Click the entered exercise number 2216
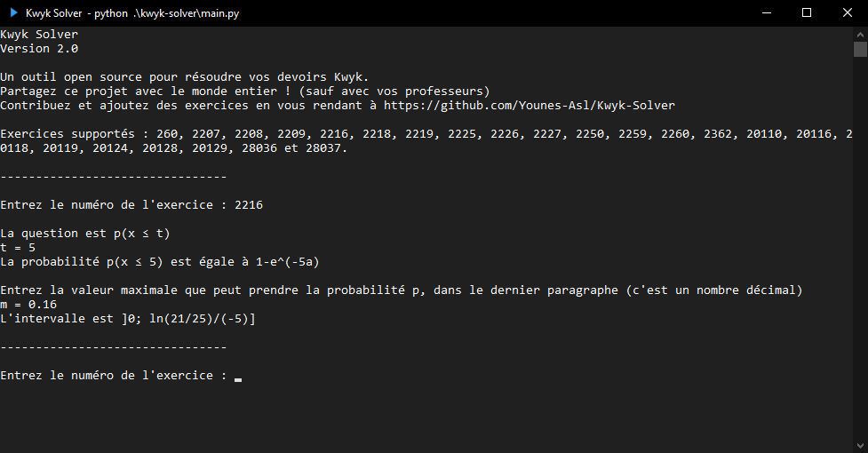 (x=249, y=204)
